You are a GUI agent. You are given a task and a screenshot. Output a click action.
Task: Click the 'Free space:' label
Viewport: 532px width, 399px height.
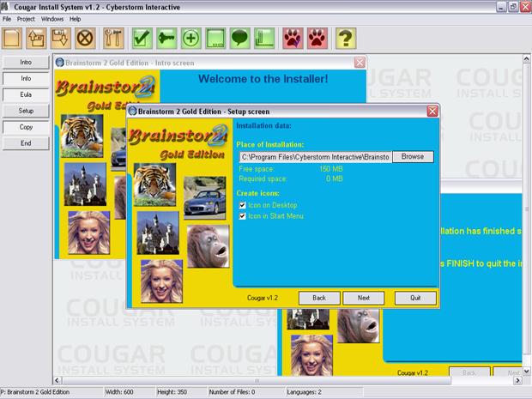point(257,169)
